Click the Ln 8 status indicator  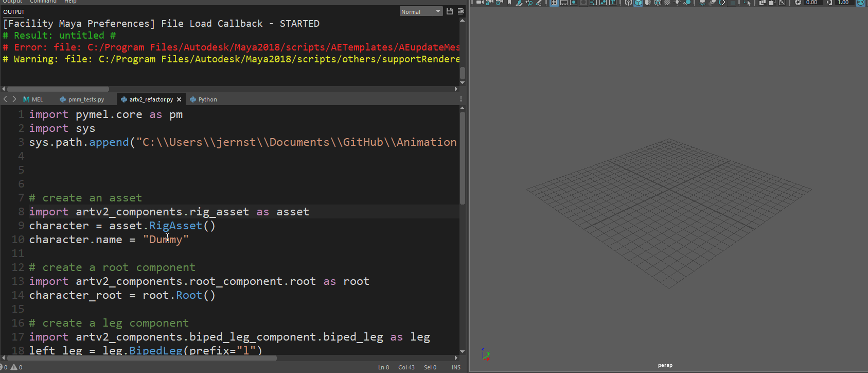click(383, 367)
